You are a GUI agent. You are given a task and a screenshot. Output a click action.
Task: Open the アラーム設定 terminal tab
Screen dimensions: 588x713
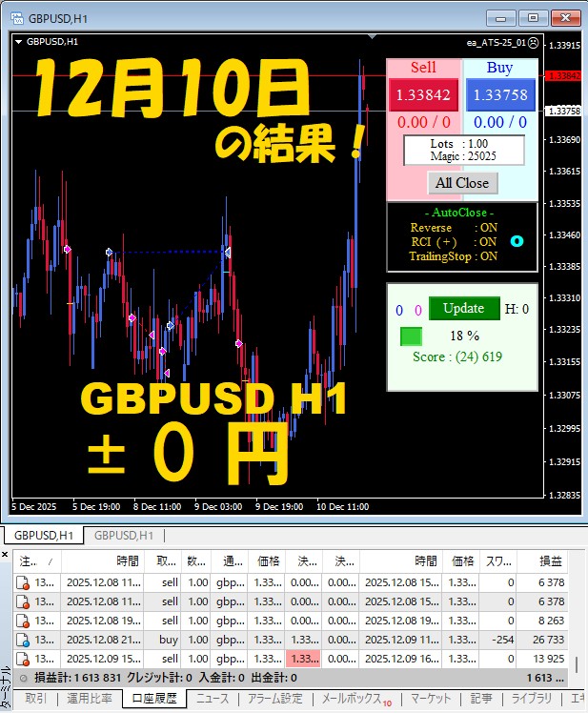(275, 698)
